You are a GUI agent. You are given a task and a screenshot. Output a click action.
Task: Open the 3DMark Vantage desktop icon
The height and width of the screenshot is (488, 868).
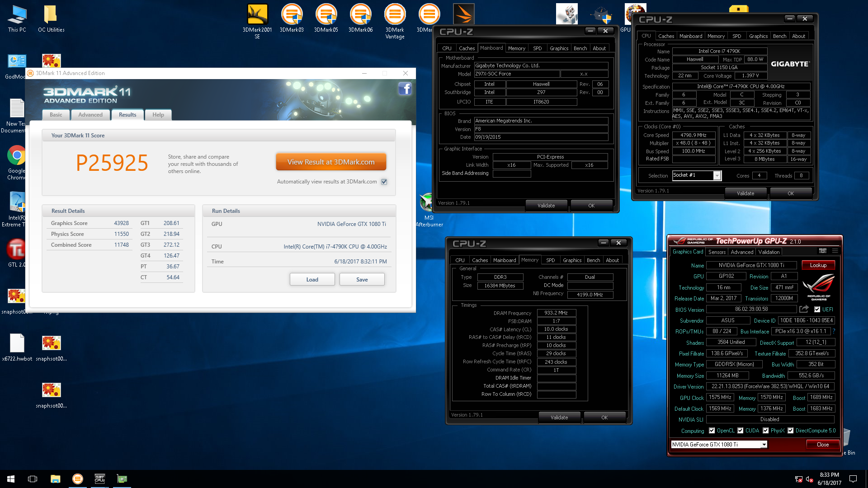tap(395, 22)
